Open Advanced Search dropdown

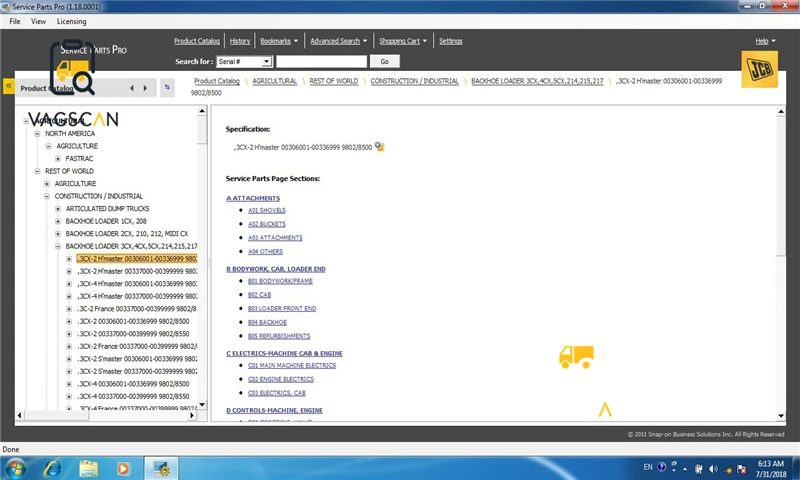coord(338,41)
